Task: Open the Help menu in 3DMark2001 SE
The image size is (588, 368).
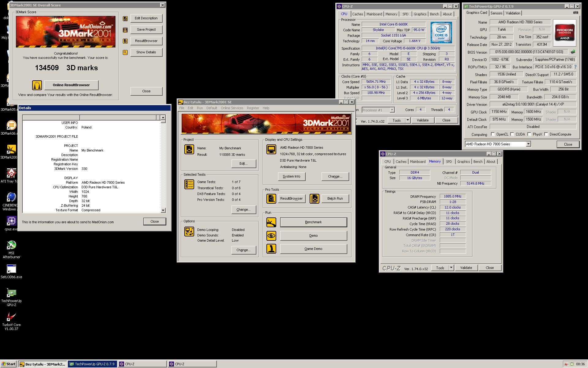Action: [x=266, y=108]
